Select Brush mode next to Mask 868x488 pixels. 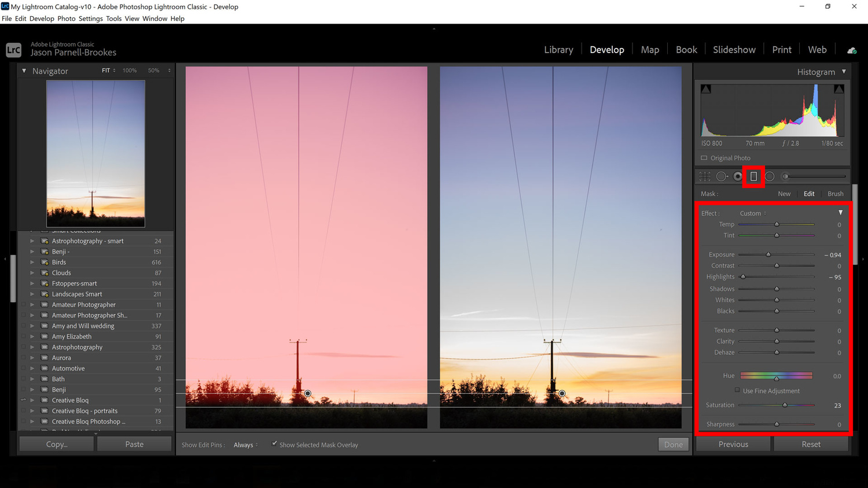coord(835,194)
